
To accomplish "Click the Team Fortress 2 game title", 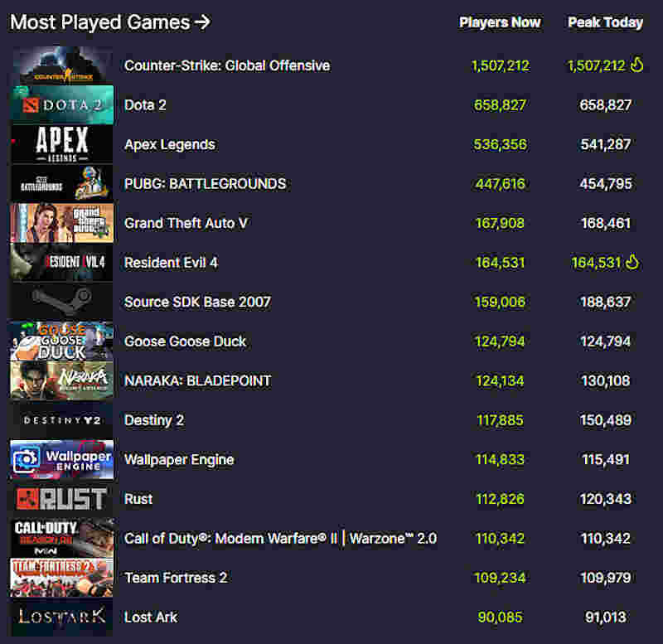I will pos(176,578).
